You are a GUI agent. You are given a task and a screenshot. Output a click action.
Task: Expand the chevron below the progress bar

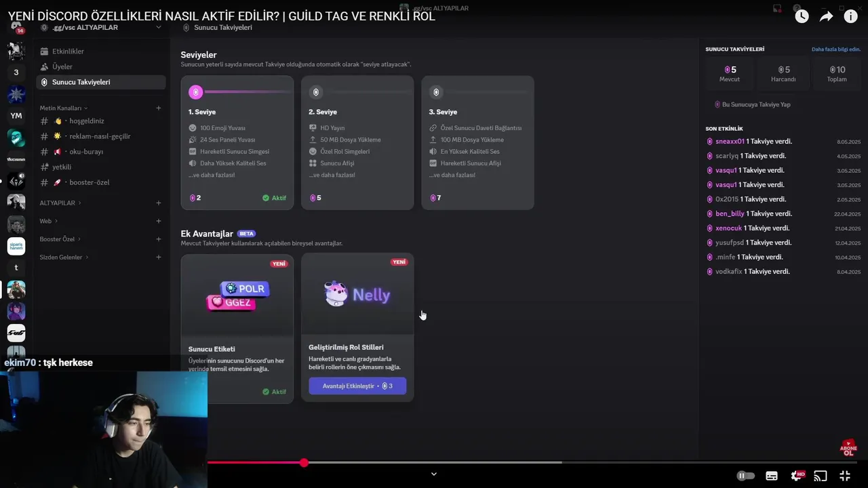pyautogui.click(x=434, y=474)
